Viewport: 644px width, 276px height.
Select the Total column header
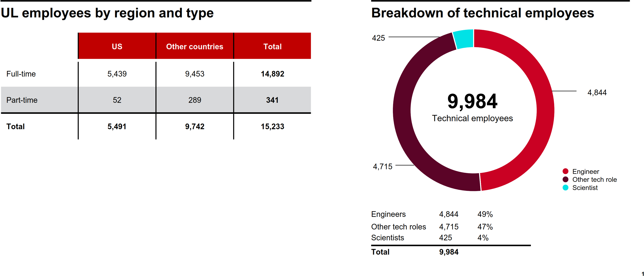coord(272,46)
